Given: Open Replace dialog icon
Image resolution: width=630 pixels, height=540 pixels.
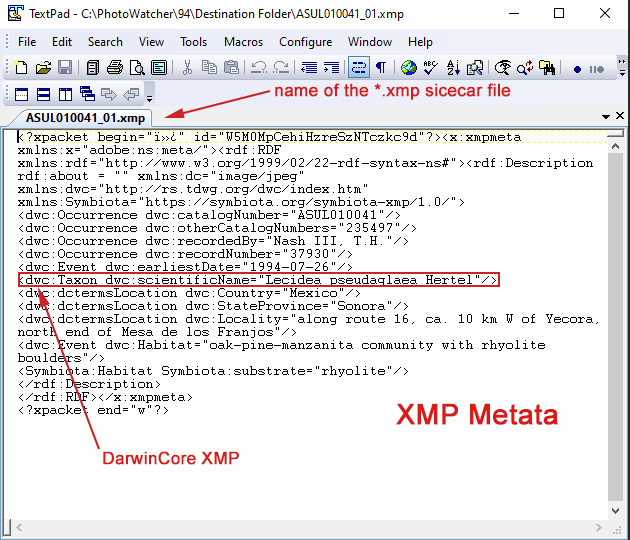Looking at the screenshot, I should pyautogui.click(x=525, y=68).
